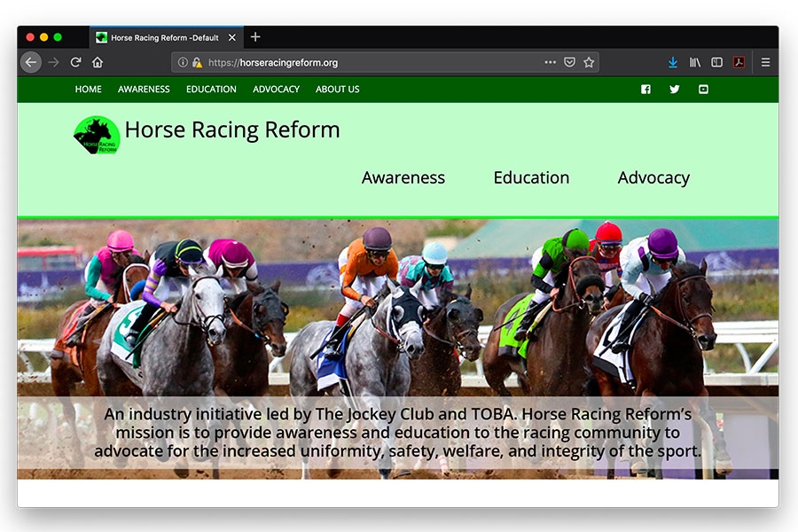Open the Library bookmarks and history icon
This screenshot has height=532, width=798.
click(x=696, y=62)
